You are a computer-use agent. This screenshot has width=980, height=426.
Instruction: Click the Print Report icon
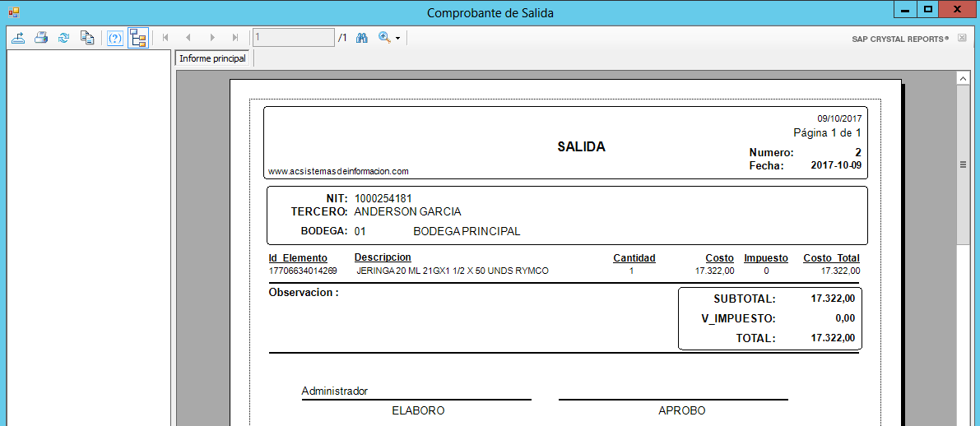(x=40, y=38)
